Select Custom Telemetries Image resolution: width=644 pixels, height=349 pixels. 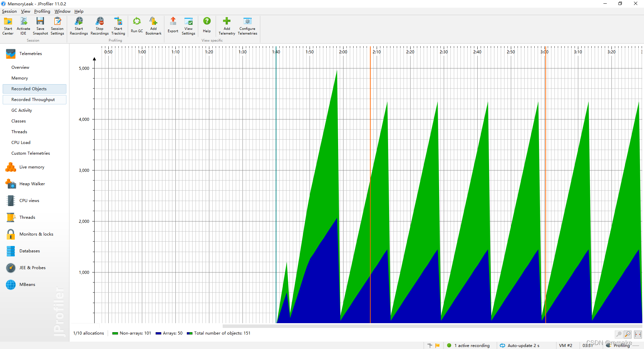point(34,153)
